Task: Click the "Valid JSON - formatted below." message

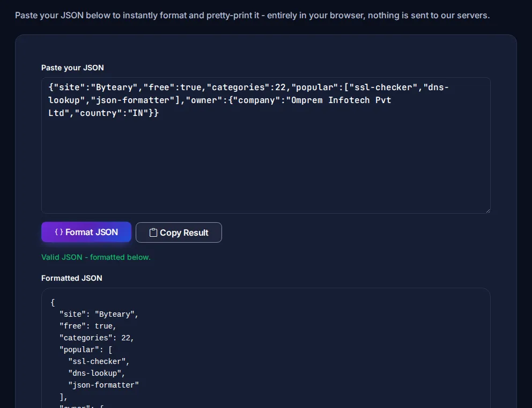Action: coord(95,257)
